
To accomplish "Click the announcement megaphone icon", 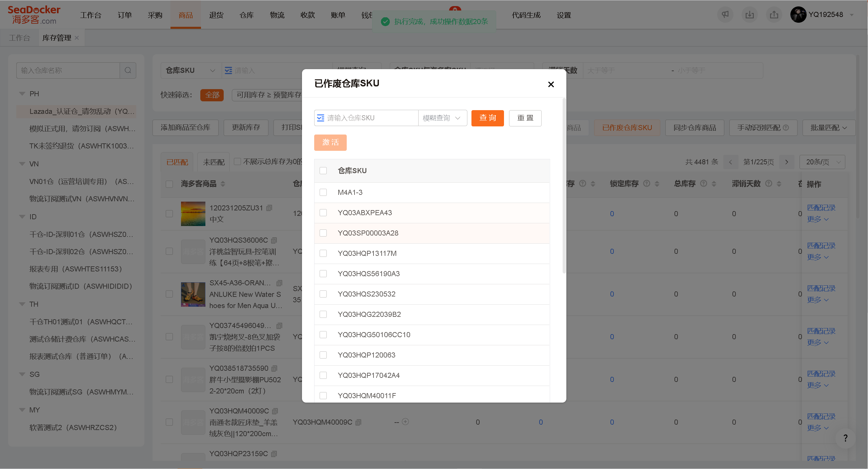I will [x=725, y=15].
